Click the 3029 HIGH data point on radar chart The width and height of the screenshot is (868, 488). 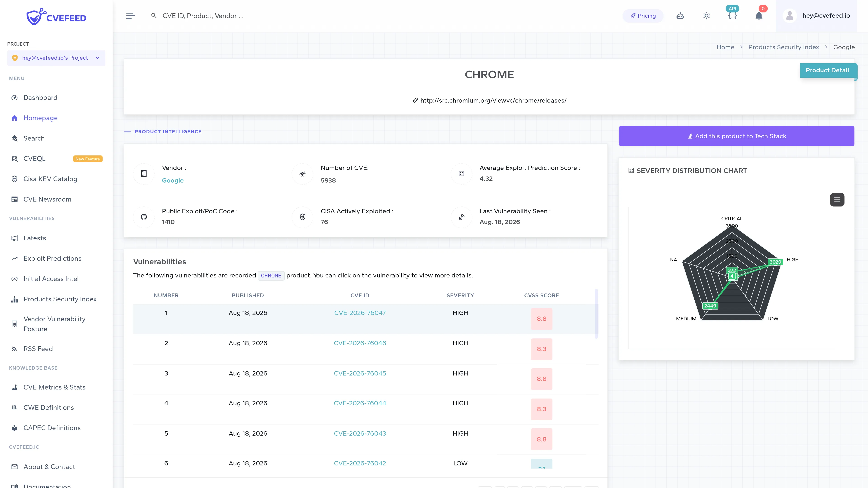[x=775, y=262]
